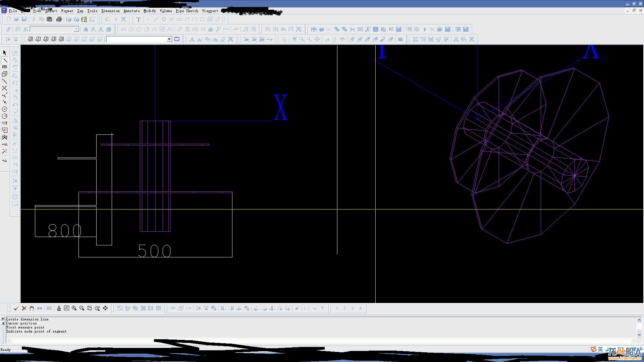The image size is (644, 362).
Task: Click viewport number 3 button
Action: click(x=353, y=308)
